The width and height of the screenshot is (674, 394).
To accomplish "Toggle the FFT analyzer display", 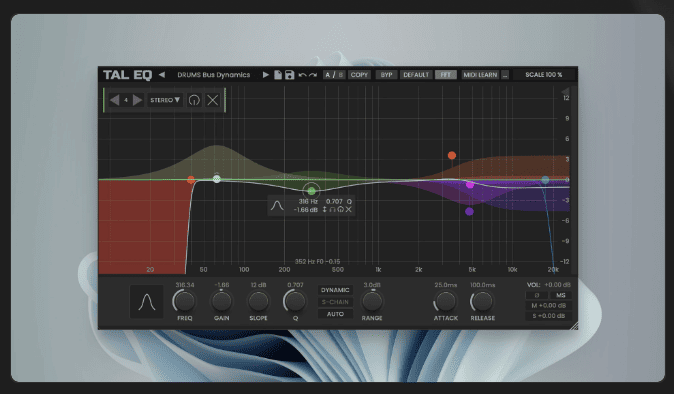I will (445, 75).
